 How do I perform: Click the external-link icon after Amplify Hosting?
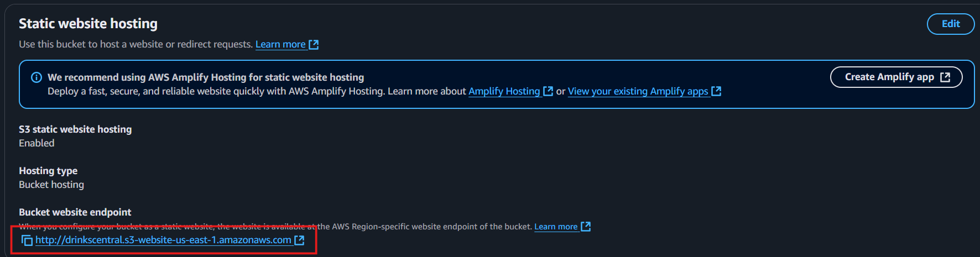(x=548, y=91)
